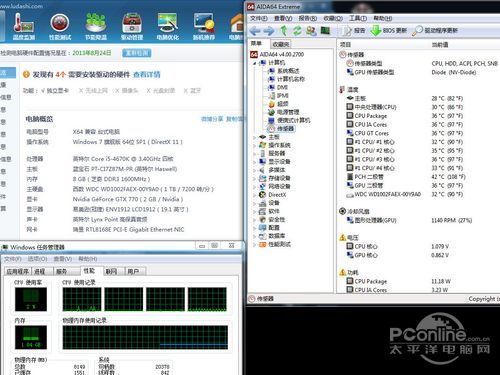
Task: Click the 查看详情 view details link
Action: point(147,74)
